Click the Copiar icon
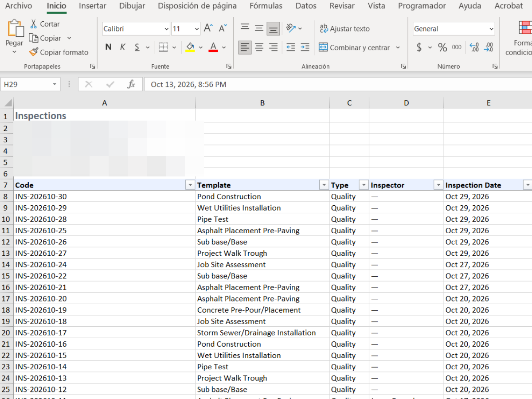The image size is (532, 399). (x=34, y=38)
